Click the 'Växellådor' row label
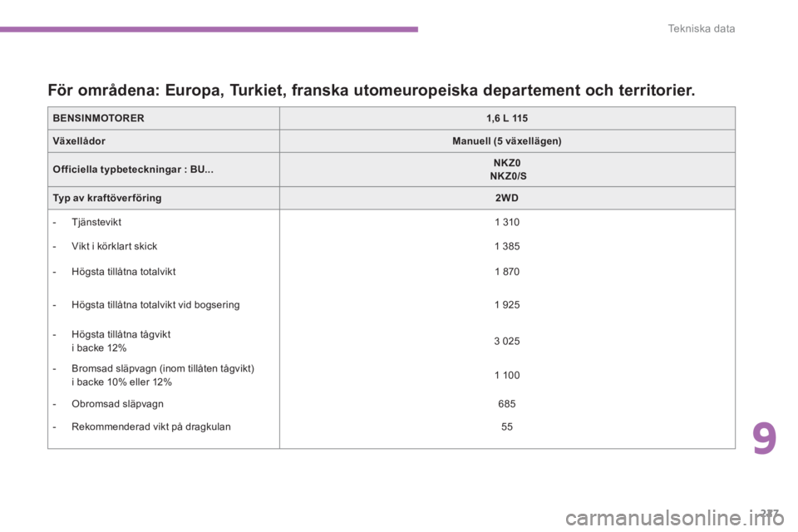This screenshot has height=532, width=798. [79, 141]
